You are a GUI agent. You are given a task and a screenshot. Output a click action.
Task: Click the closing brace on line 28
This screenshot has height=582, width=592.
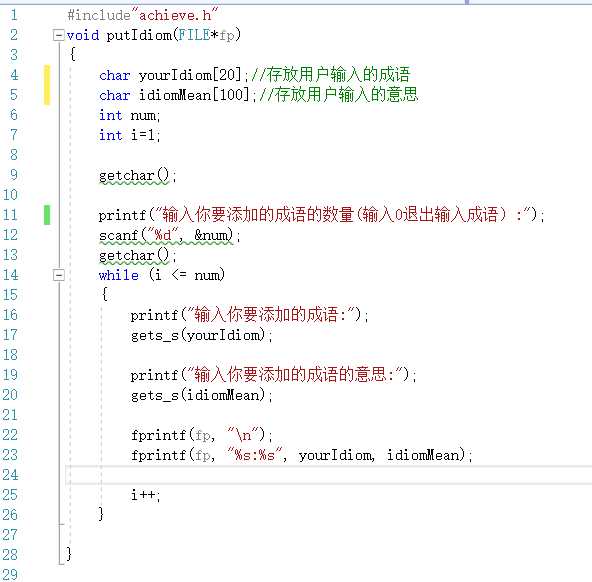pyautogui.click(x=69, y=554)
